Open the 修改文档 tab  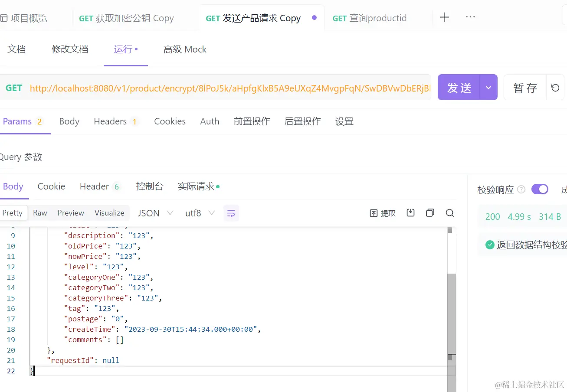[x=70, y=49]
